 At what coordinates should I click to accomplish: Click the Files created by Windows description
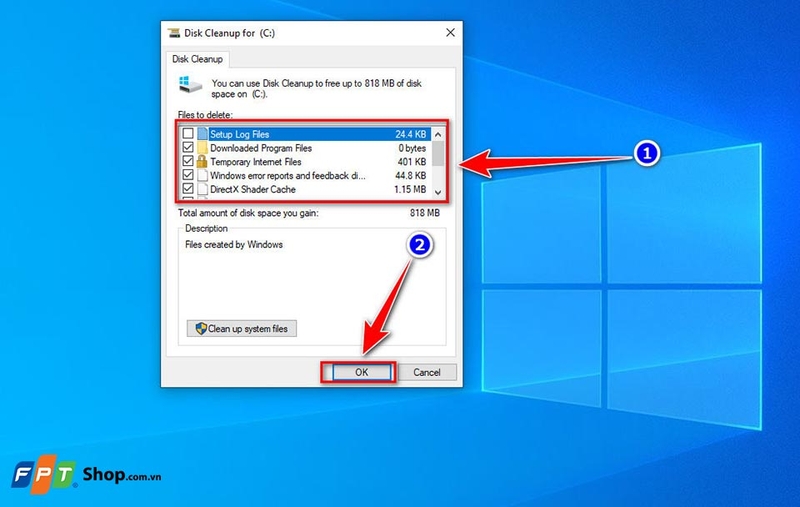click(x=234, y=244)
